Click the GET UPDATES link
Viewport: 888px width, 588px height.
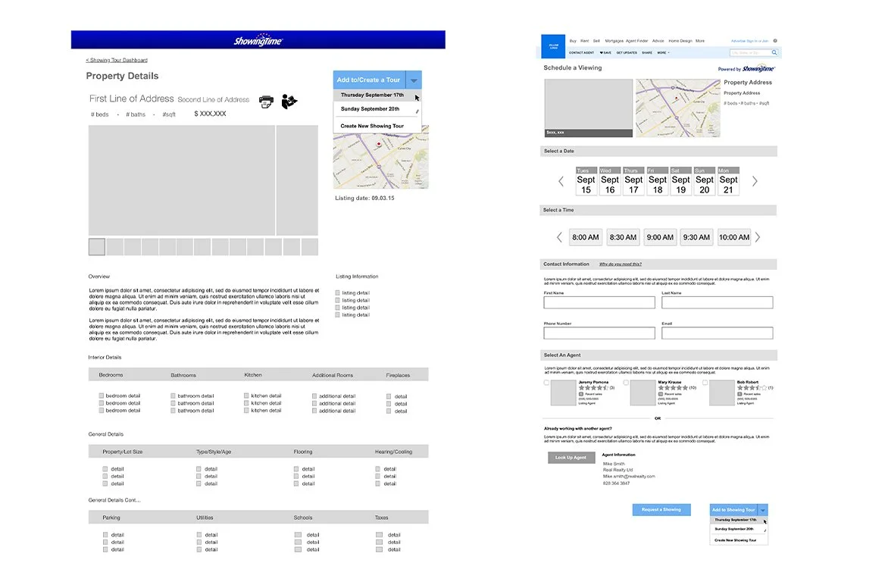click(x=627, y=53)
